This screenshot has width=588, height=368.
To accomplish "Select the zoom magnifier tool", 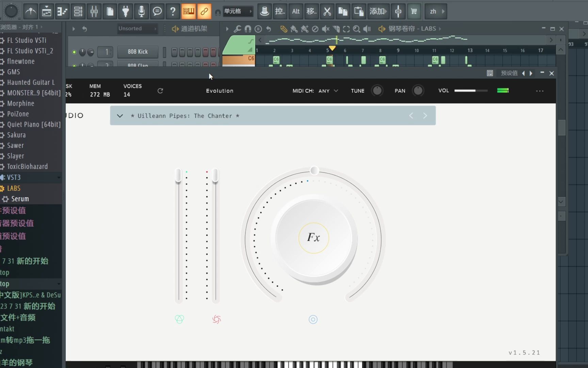I will 356,29.
